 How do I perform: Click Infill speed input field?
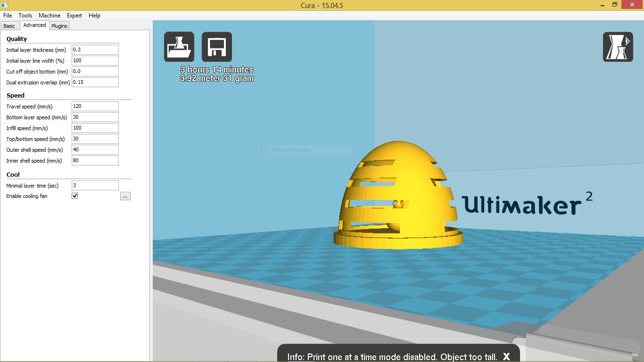95,128
